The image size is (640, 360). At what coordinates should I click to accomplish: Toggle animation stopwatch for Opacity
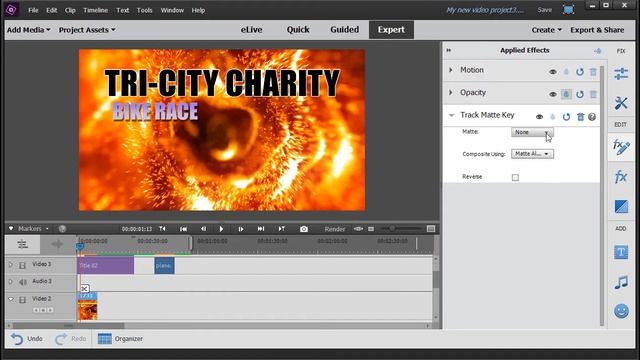(566, 94)
